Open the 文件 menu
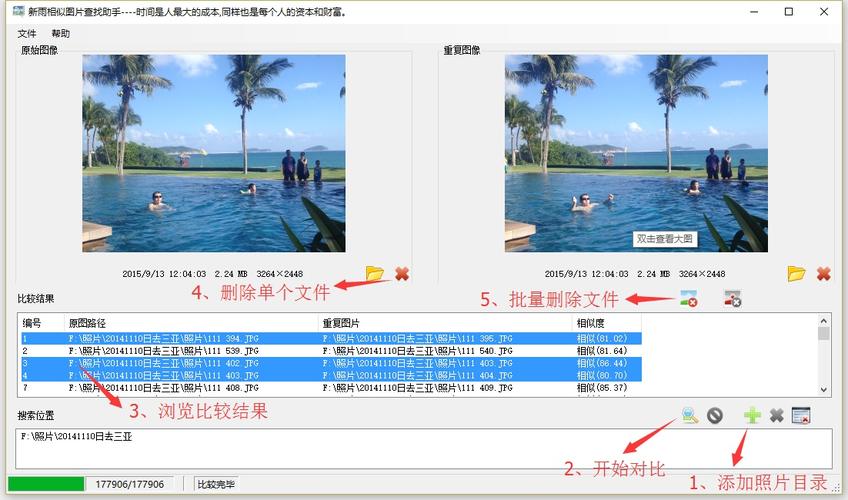This screenshot has width=848, height=500. point(26,34)
